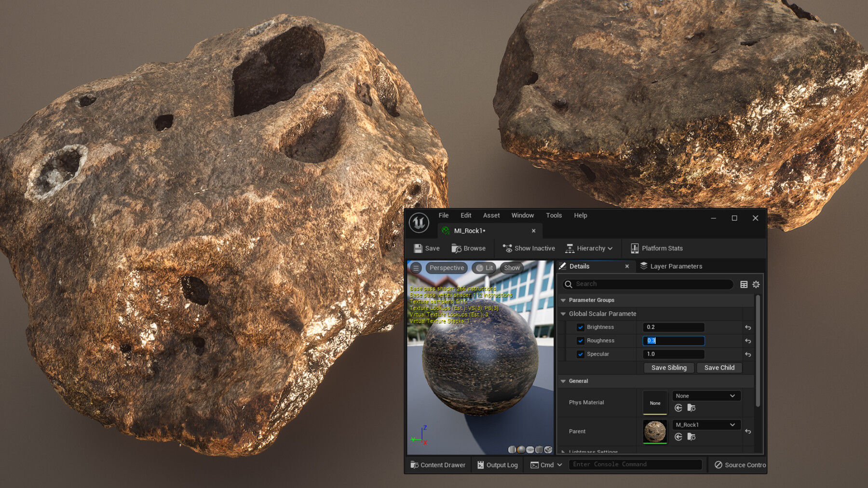Disable the Roughness parameter override
Image resolution: width=868 pixels, height=488 pixels.
(x=581, y=341)
